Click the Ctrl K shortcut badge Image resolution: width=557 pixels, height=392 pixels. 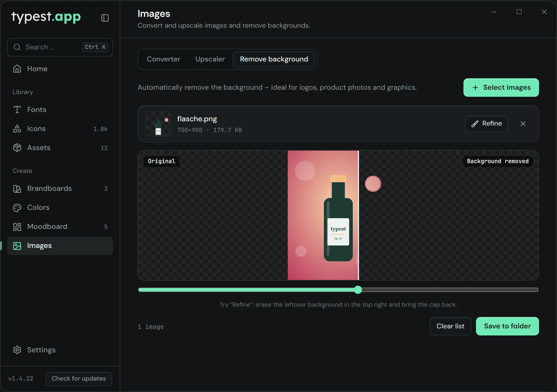(x=95, y=47)
